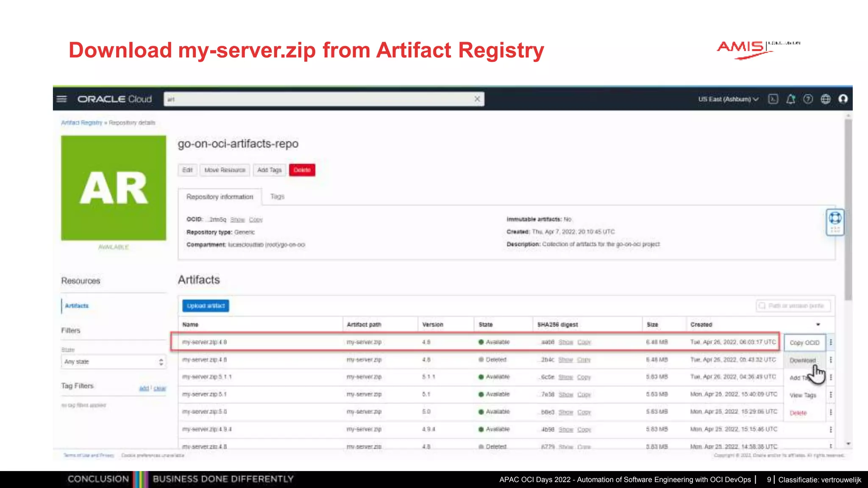868x488 pixels.
Task: Open actions menu for my-server.zip:5.0 row
Action: pyautogui.click(x=831, y=412)
